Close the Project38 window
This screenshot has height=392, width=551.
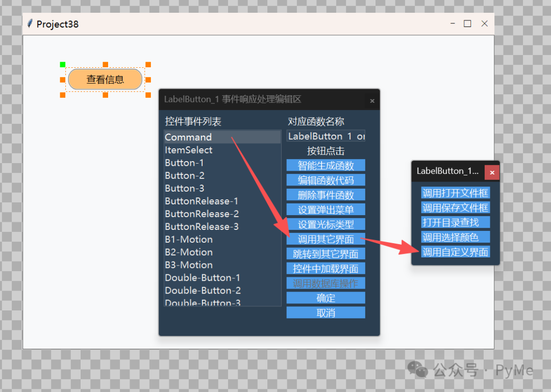tap(485, 23)
